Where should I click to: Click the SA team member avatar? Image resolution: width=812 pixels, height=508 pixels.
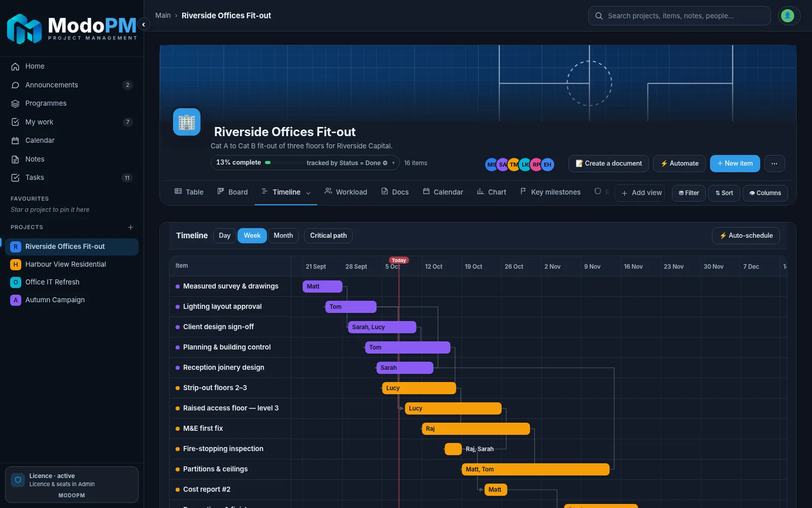pos(502,165)
